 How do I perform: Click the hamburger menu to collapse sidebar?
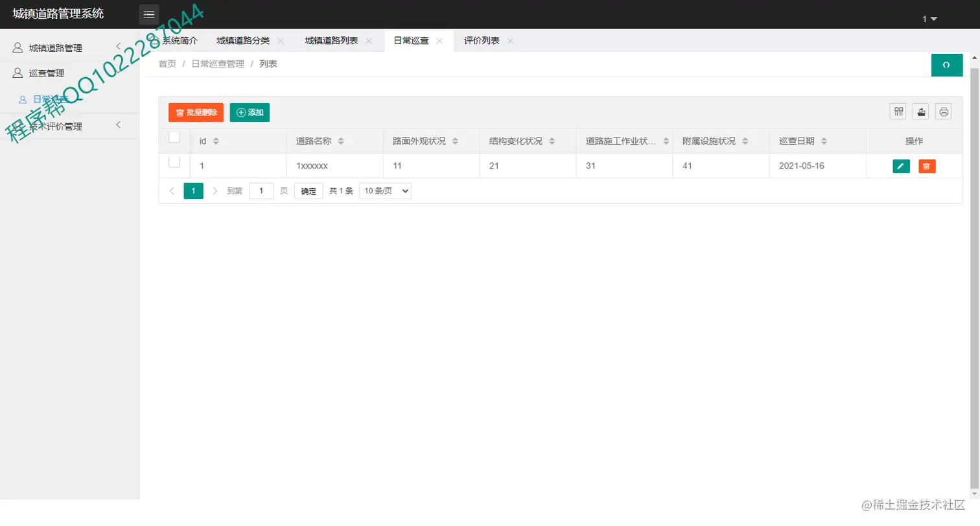(x=148, y=14)
